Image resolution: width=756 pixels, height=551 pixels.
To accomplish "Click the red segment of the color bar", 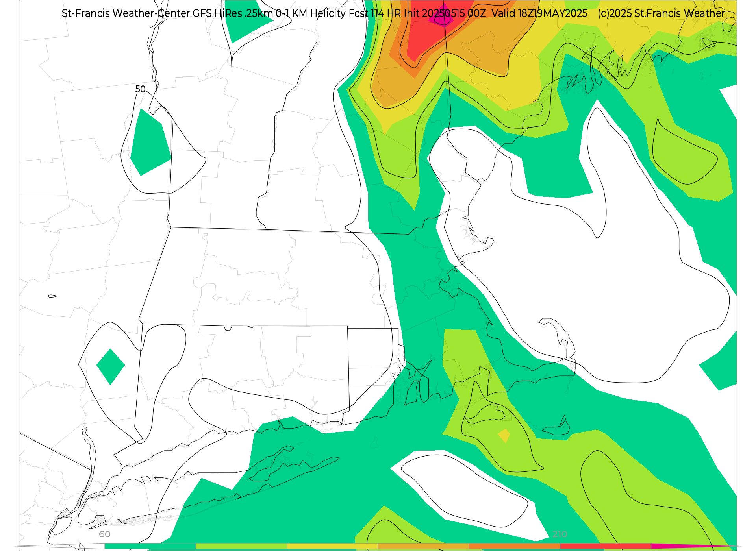I will coord(606,546).
